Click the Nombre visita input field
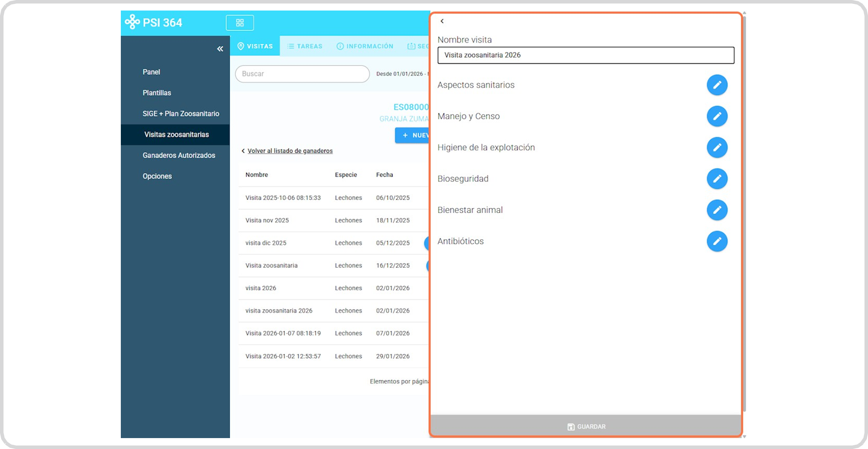868x449 pixels. (585, 55)
